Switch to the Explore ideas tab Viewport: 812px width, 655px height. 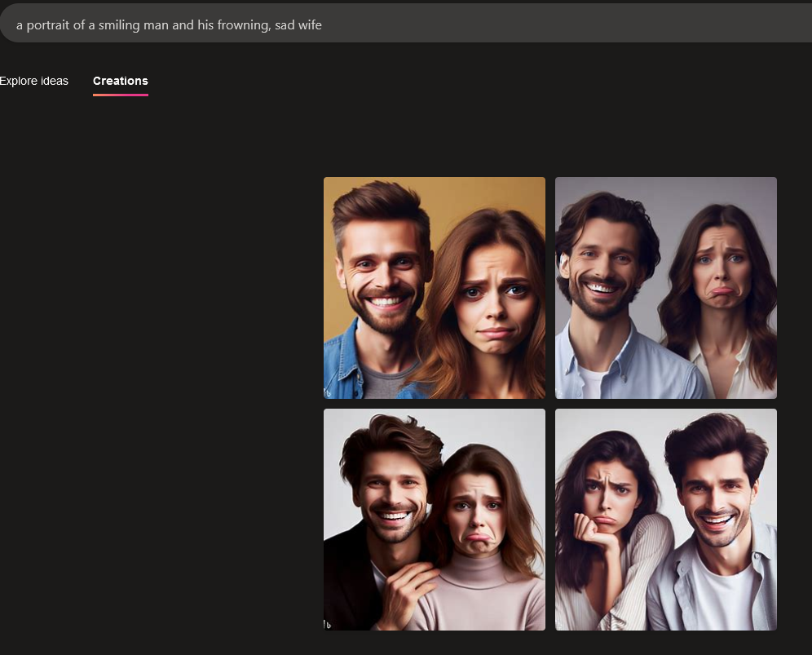coord(33,81)
